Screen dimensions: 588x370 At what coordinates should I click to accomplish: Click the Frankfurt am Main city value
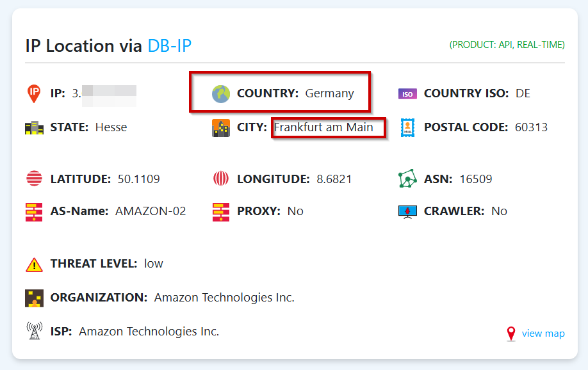click(323, 127)
